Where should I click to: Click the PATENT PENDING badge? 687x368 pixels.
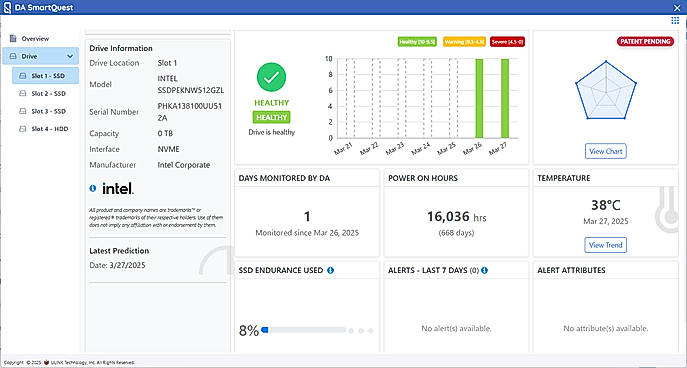tap(645, 42)
